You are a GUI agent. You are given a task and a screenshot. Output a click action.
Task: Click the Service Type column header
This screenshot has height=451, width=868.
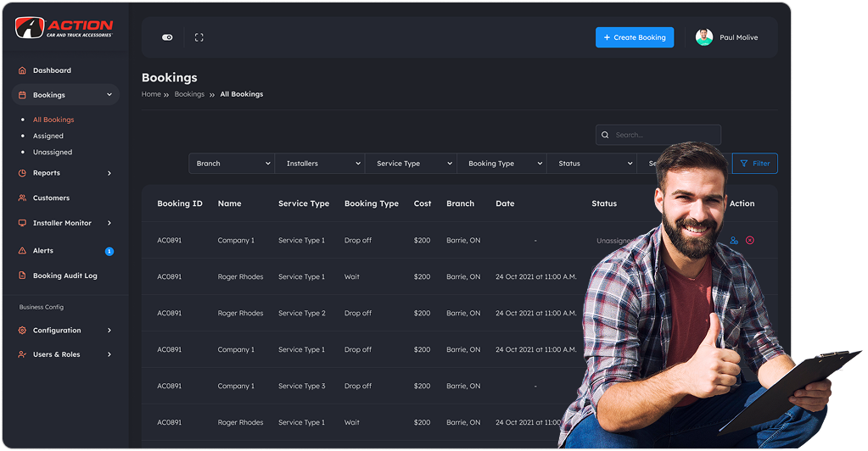(x=304, y=203)
